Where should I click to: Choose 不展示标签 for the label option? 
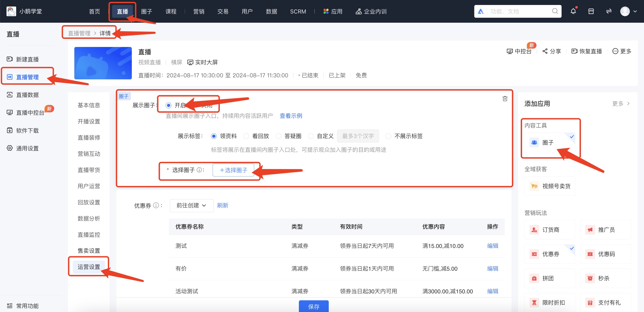[x=388, y=136]
